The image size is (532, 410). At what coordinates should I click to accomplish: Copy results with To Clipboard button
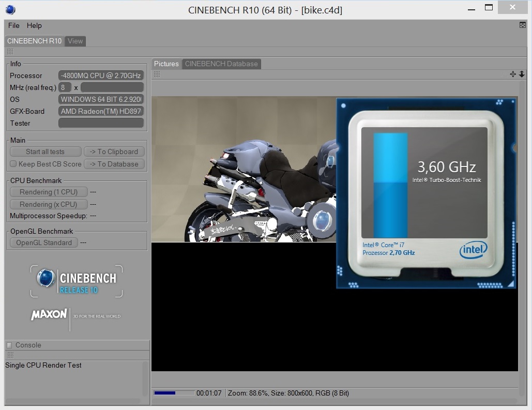(x=114, y=151)
